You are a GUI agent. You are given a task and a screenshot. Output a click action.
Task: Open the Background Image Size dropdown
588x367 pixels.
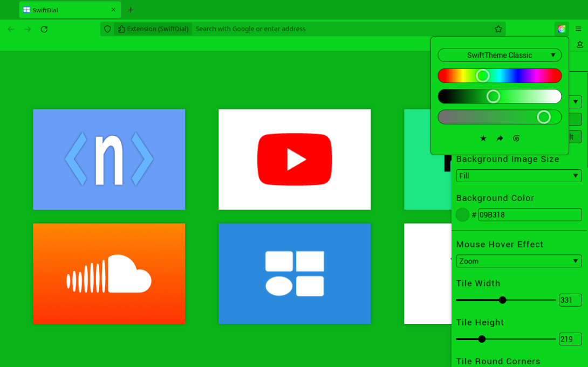518,176
